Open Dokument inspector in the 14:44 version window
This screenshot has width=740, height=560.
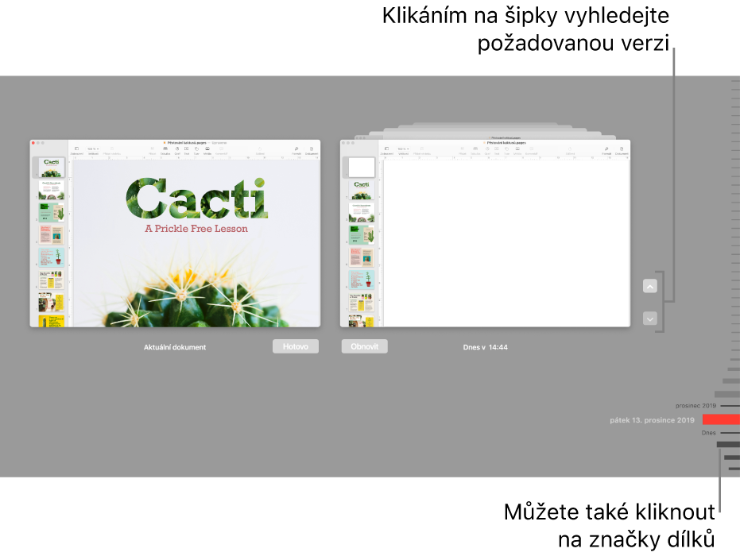[622, 150]
